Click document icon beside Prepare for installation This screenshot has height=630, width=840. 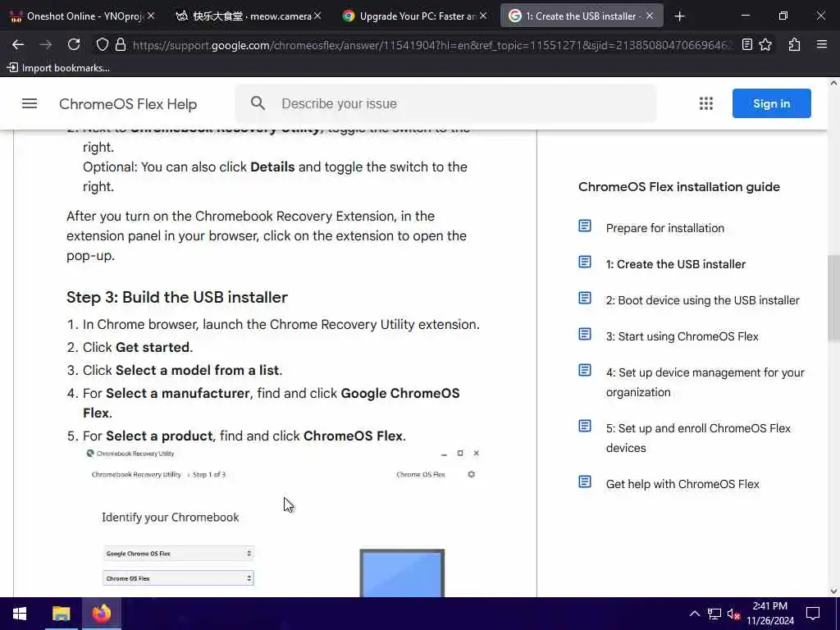point(585,226)
